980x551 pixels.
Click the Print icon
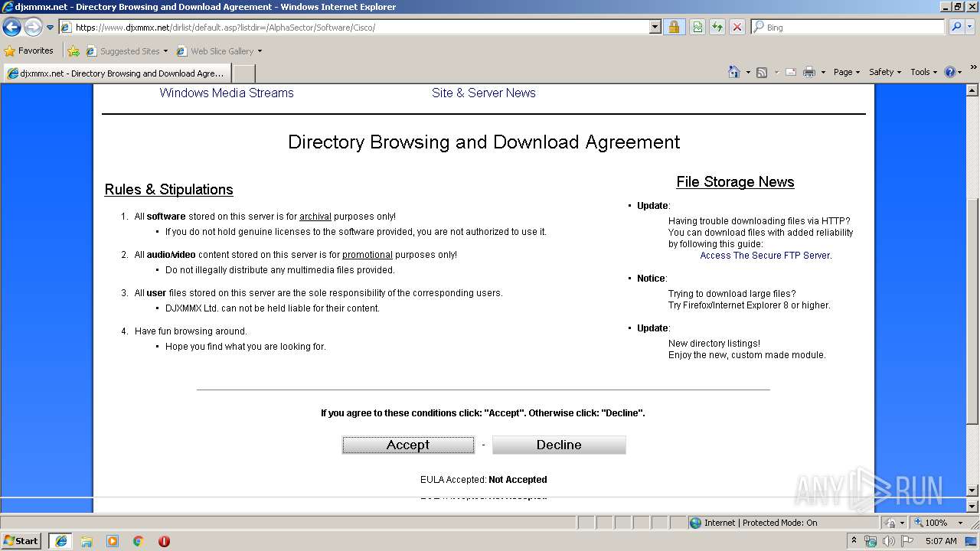pos(808,72)
